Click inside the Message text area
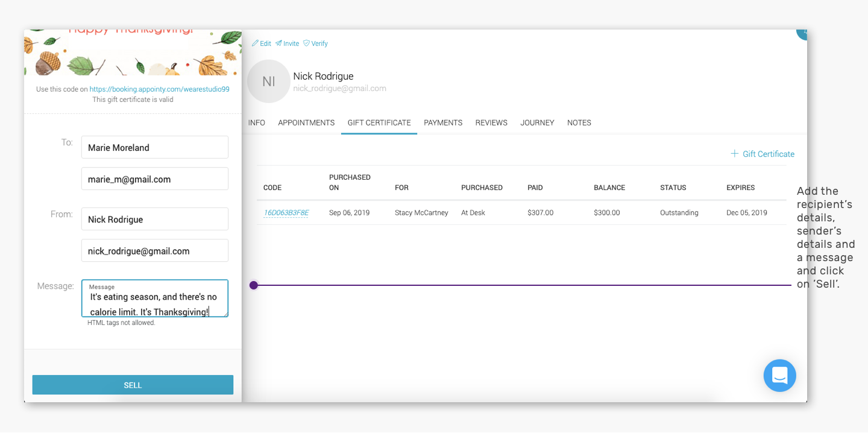868x433 pixels. click(x=155, y=299)
